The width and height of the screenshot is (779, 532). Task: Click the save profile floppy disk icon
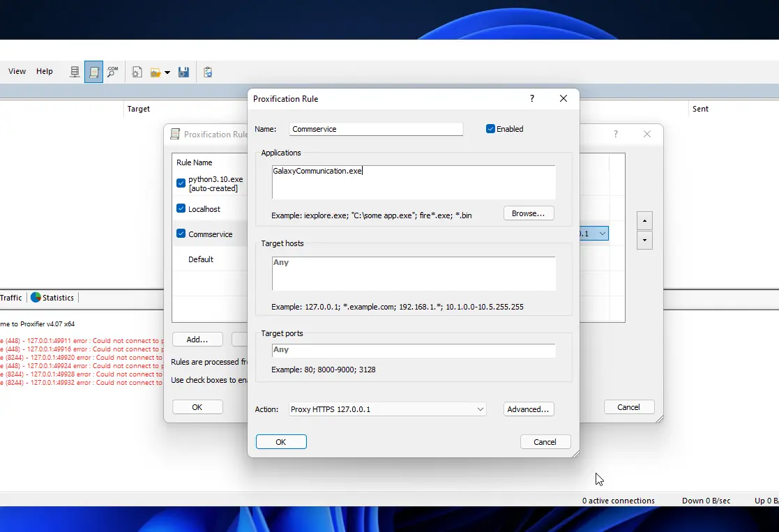click(x=183, y=72)
